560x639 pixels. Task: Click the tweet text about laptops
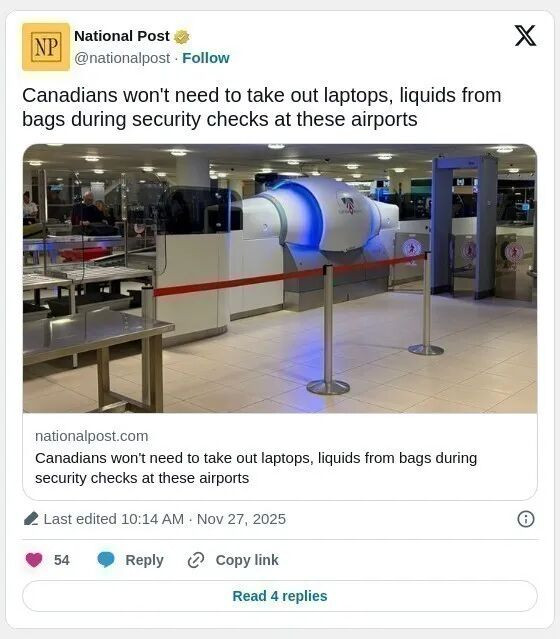click(x=262, y=107)
